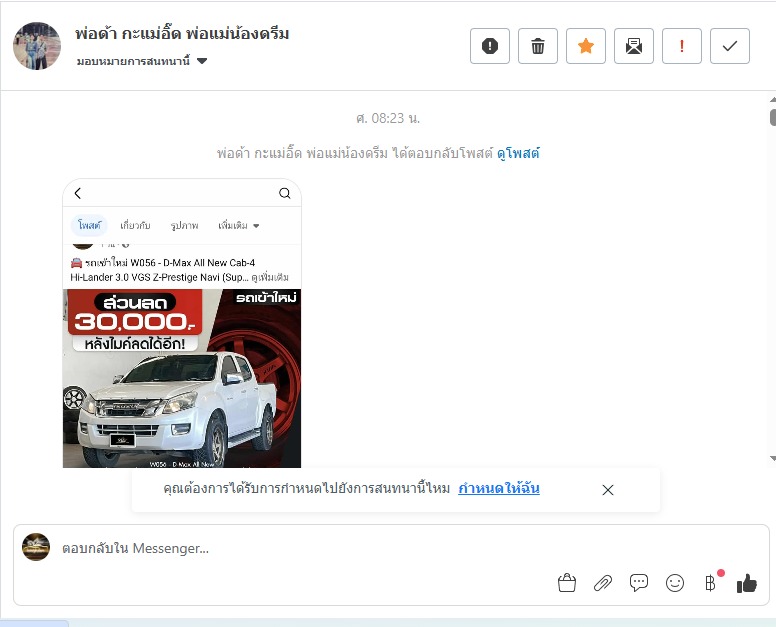Click the search icon in shared post
776x627 pixels.
click(285, 193)
